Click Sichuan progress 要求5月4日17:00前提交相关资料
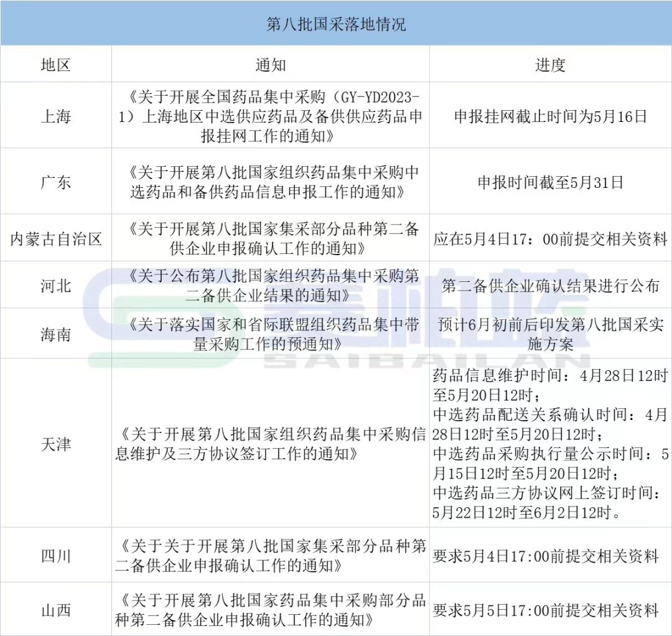Screen dimensions: 672x636 (546, 556)
